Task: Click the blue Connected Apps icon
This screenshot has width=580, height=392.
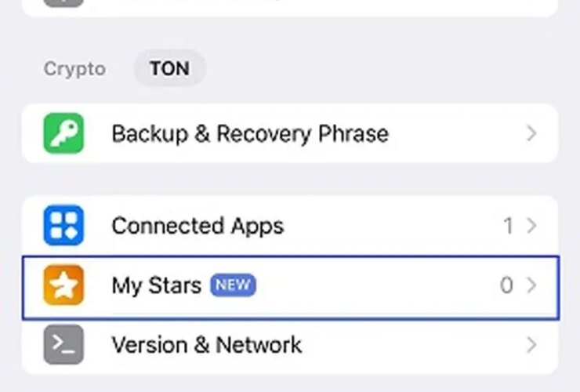Action: pyautogui.click(x=63, y=226)
